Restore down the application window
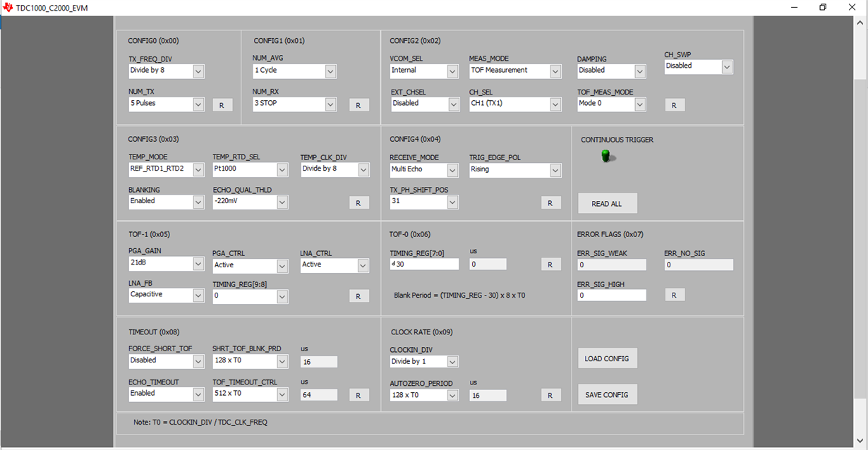Screen dimensions: 868x450 coord(823,7)
